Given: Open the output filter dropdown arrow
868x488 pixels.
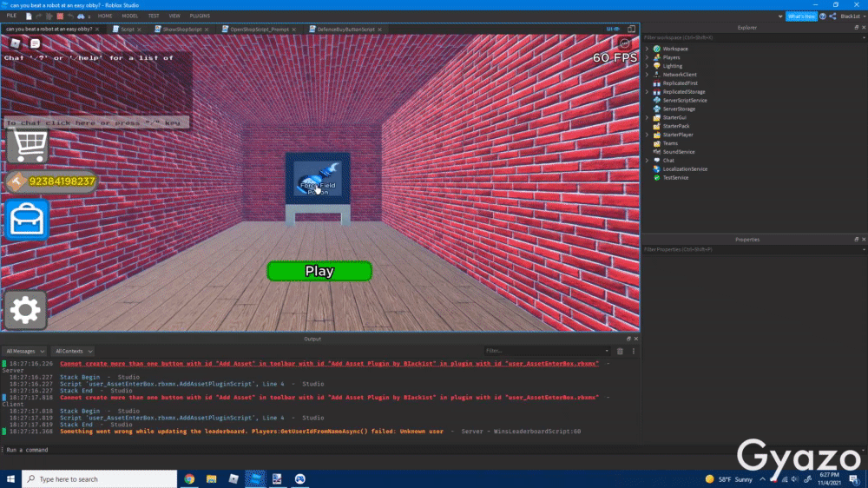Looking at the screenshot, I should pos(607,351).
